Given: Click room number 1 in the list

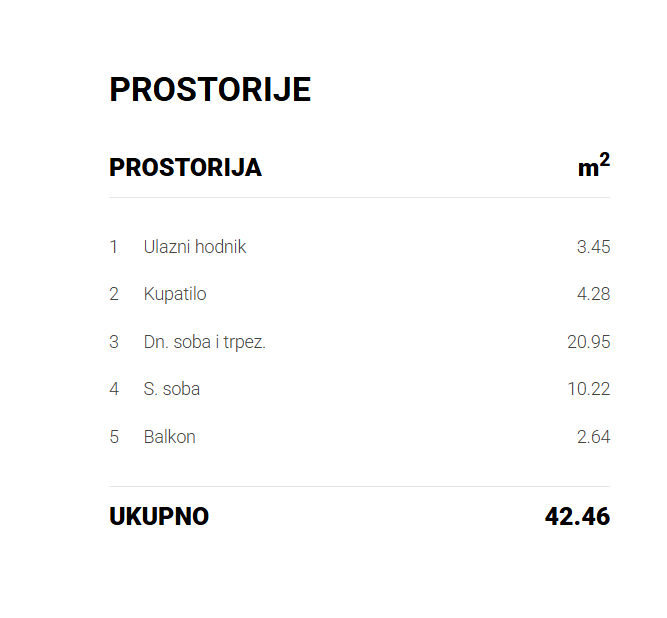Looking at the screenshot, I should coord(114,247).
